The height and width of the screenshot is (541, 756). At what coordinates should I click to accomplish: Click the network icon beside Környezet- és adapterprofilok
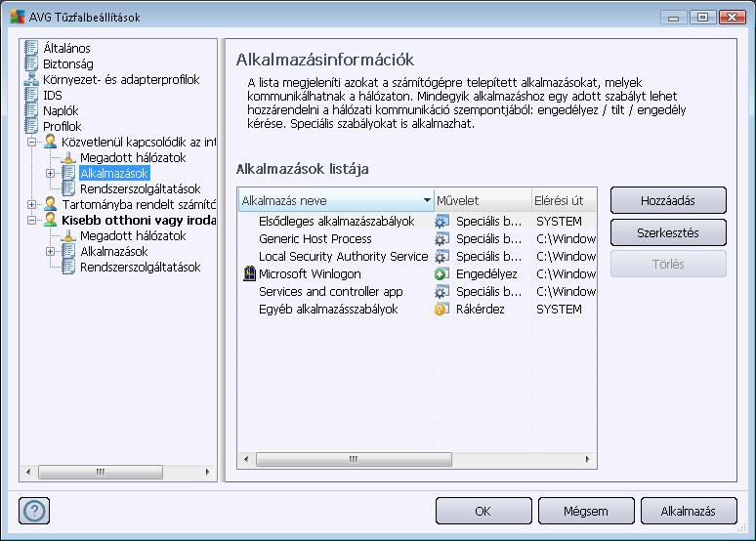[x=31, y=79]
